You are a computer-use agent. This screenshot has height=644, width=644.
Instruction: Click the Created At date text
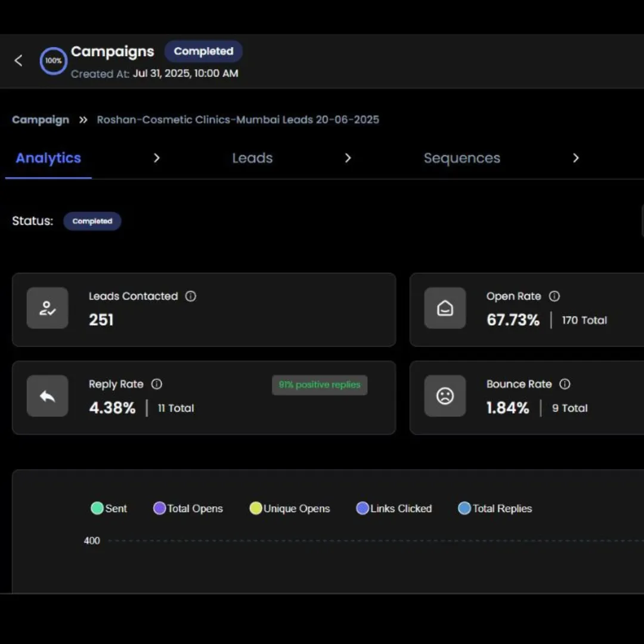185,73
